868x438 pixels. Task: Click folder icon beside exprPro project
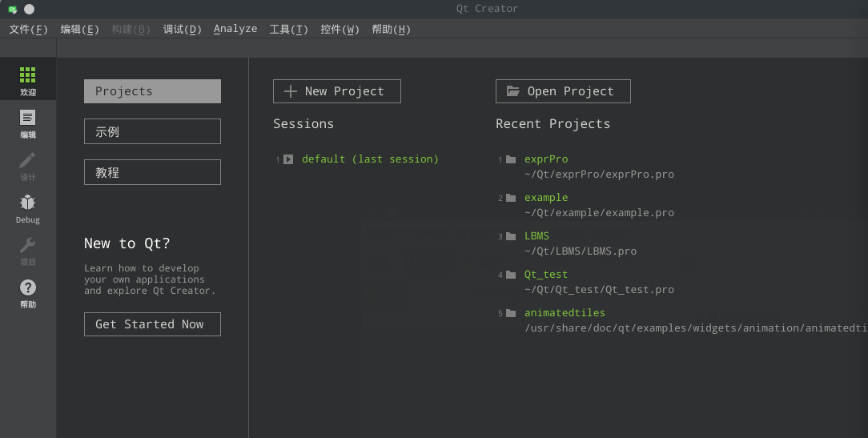click(x=511, y=159)
